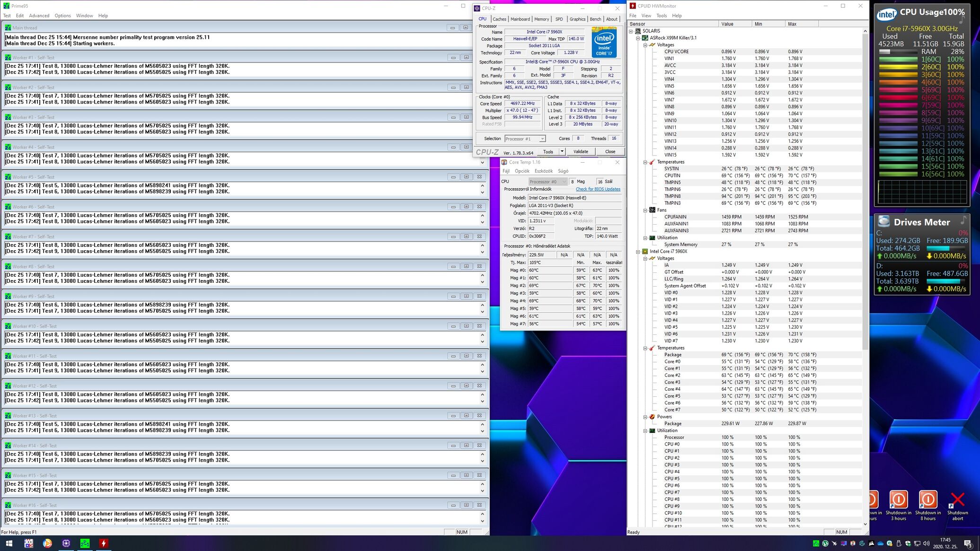Click the Max column header in HWMonitor
980x551 pixels.
pyautogui.click(x=802, y=24)
